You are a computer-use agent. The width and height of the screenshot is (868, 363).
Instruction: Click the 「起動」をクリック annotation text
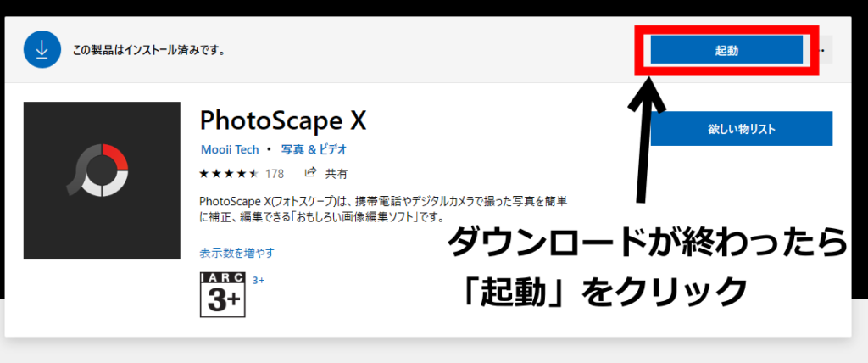coord(604,293)
